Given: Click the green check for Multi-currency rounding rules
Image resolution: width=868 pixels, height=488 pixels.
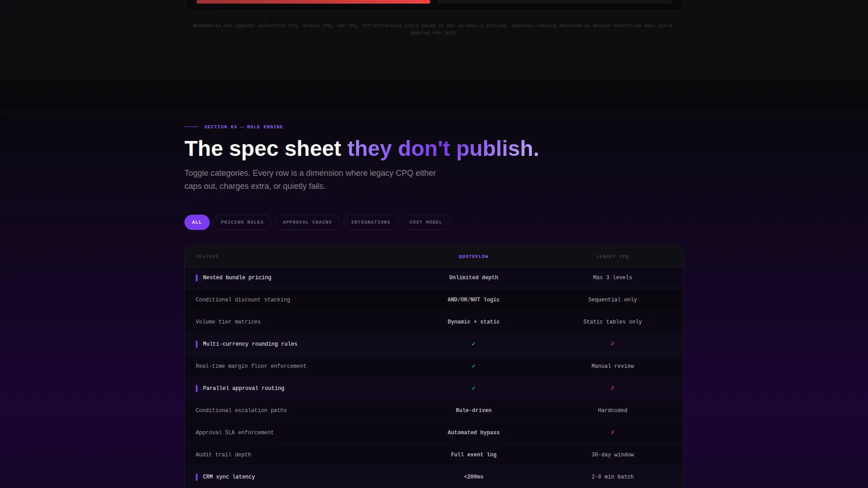Looking at the screenshot, I should click(473, 344).
